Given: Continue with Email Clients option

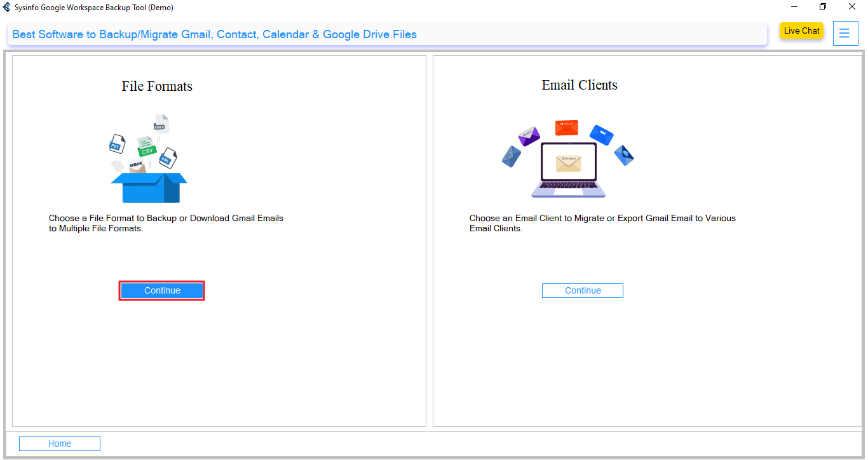Looking at the screenshot, I should point(582,290).
